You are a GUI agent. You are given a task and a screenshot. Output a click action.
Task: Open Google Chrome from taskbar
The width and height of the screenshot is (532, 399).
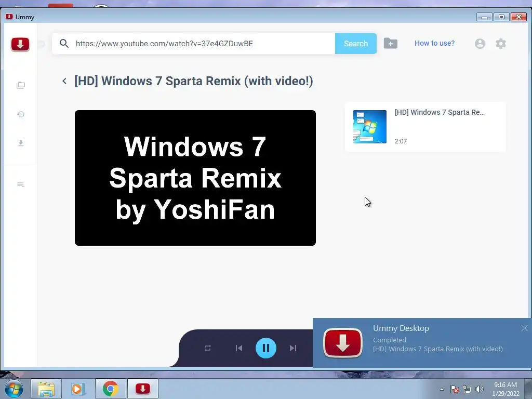point(110,389)
